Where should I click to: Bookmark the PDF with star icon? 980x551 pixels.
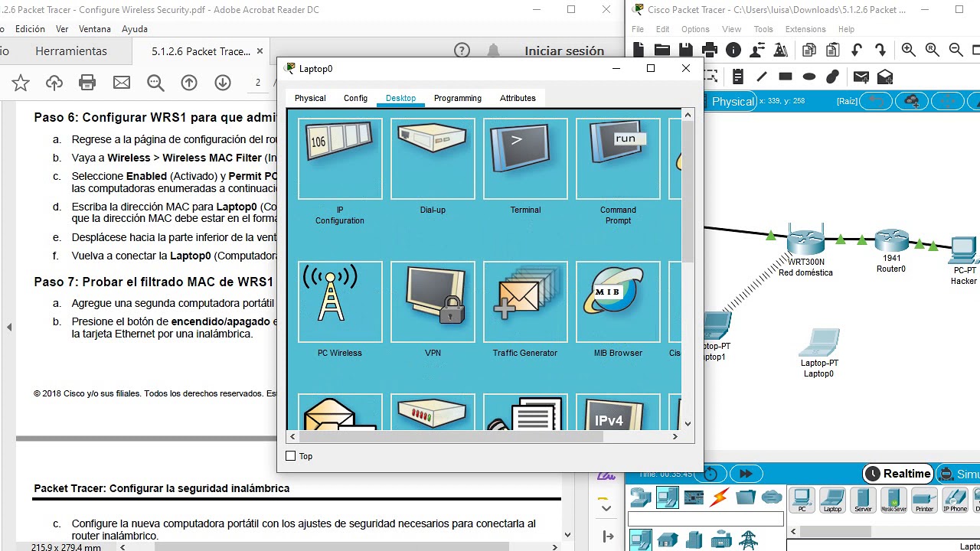21,83
